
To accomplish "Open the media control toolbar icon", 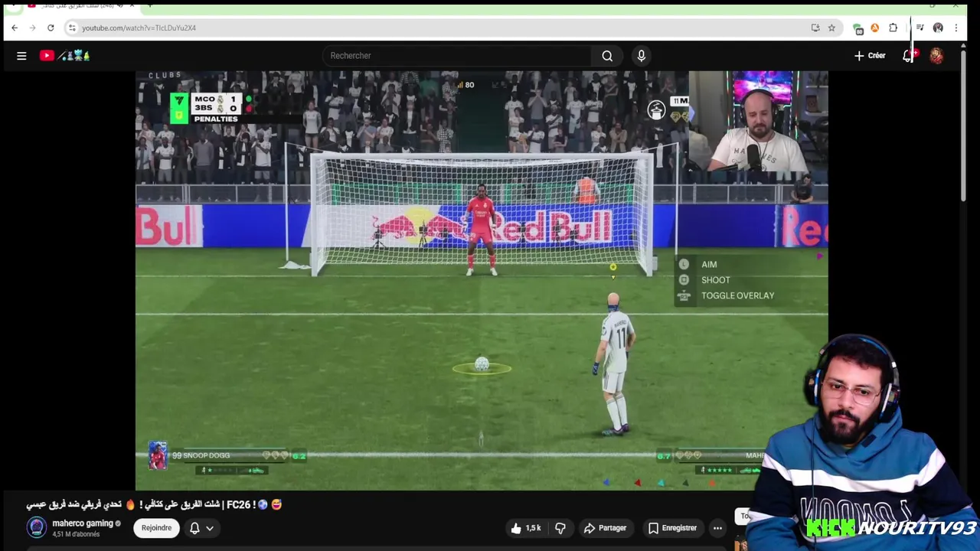I will pyautogui.click(x=920, y=28).
